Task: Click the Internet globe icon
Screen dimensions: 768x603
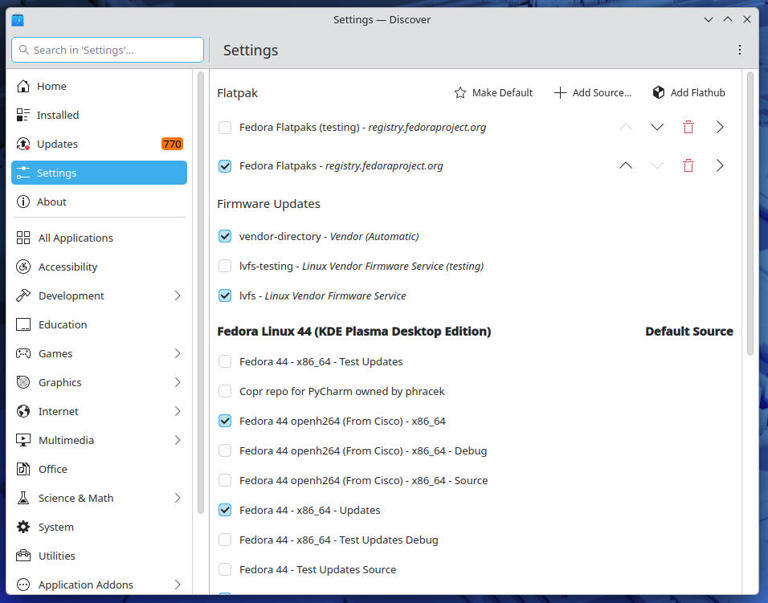Action: click(23, 411)
